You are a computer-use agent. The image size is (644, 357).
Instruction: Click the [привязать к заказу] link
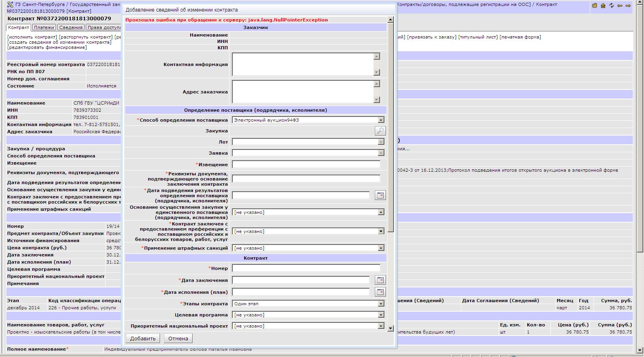pyautogui.click(x=432, y=37)
